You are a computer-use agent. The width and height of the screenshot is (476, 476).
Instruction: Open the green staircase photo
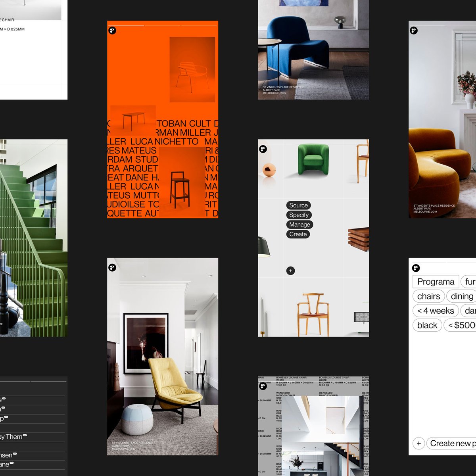[34, 238]
